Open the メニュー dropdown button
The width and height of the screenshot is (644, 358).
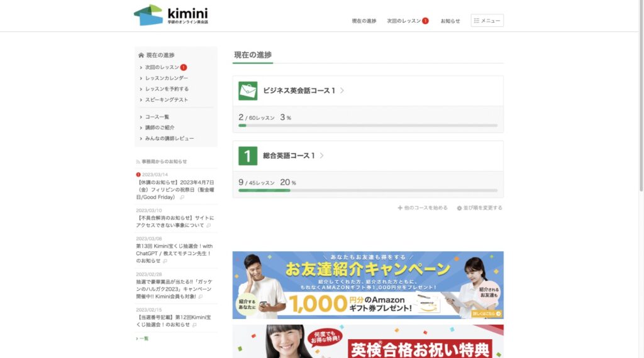[487, 21]
